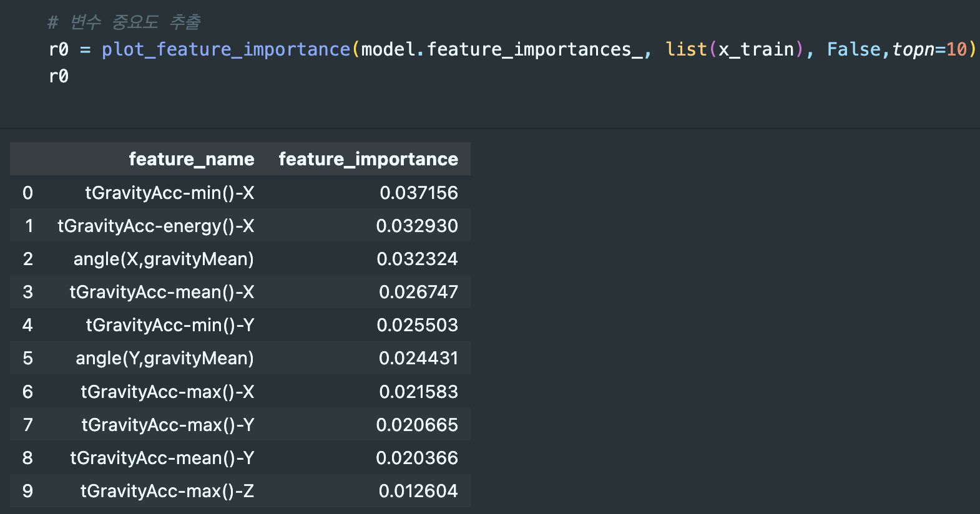980x514 pixels.
Task: Select the tGravityAcc-max()-Y cell
Action: (x=168, y=425)
